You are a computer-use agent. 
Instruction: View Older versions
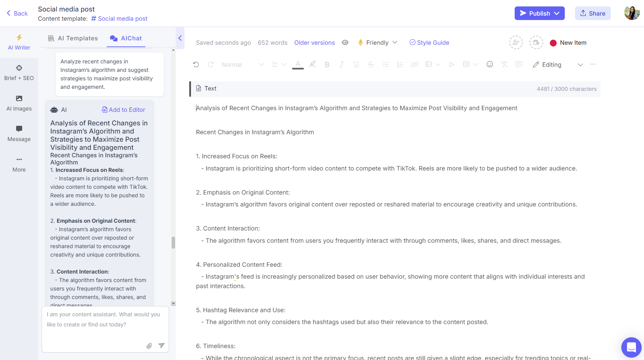pyautogui.click(x=315, y=43)
